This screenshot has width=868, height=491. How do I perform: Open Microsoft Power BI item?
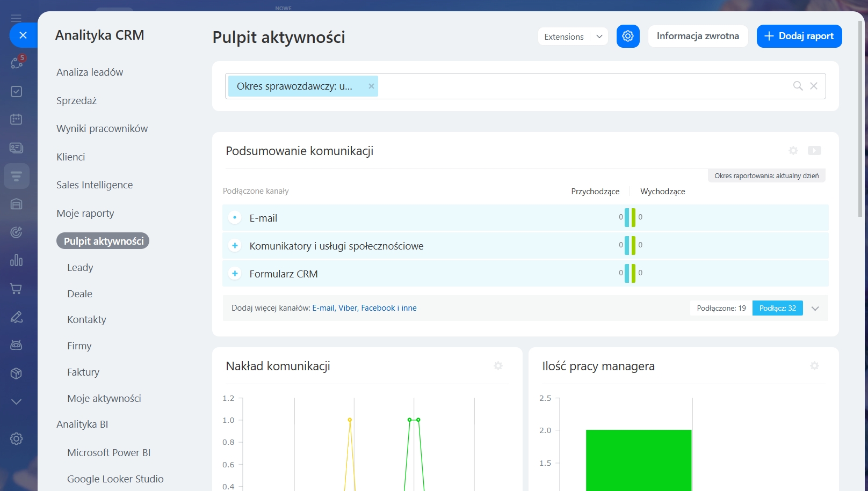(x=109, y=452)
